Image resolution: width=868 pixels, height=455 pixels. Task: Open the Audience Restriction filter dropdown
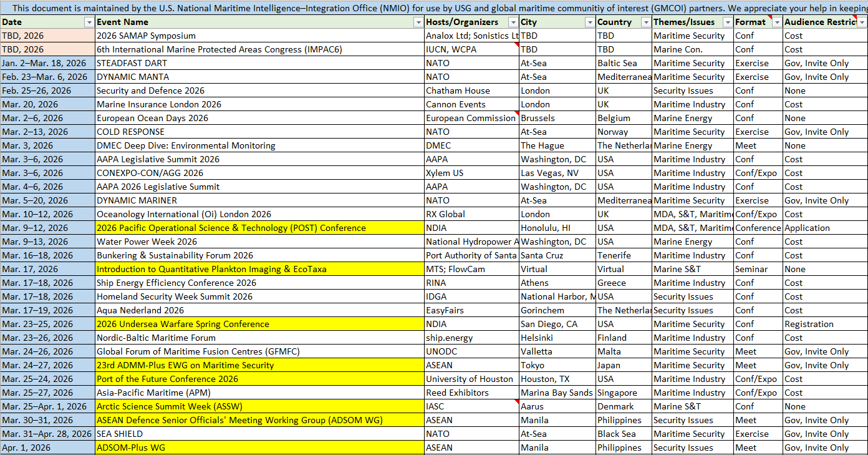click(862, 22)
